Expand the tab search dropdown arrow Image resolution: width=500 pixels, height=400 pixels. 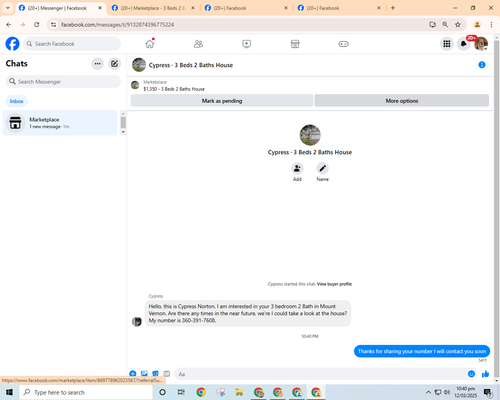click(8, 8)
